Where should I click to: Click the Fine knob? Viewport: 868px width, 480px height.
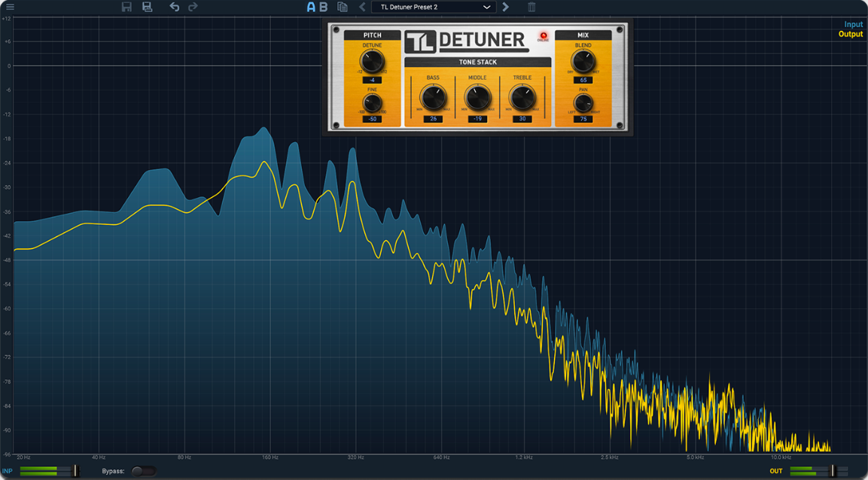coord(372,103)
